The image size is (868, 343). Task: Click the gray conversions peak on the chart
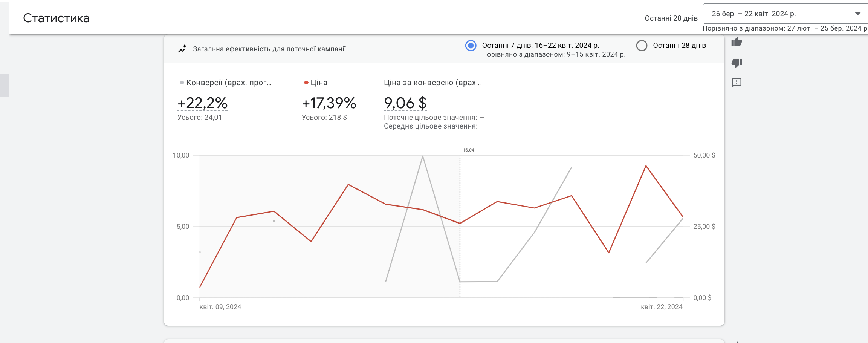coord(423,156)
